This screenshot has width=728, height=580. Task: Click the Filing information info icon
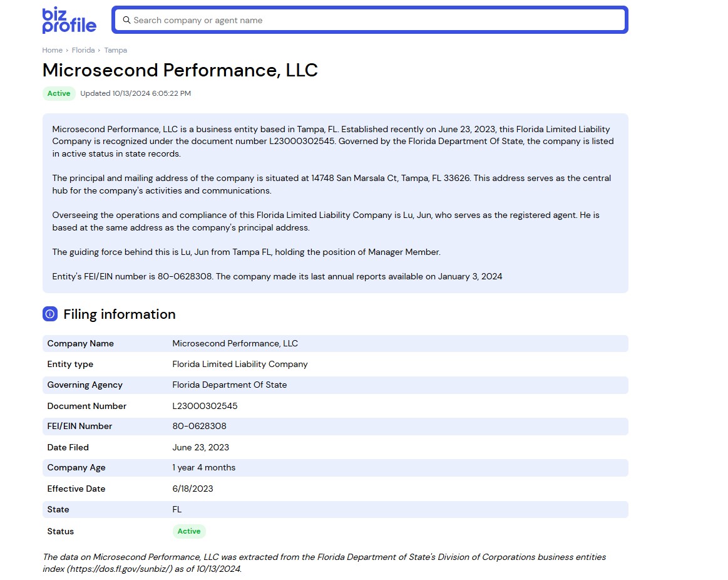tap(50, 314)
